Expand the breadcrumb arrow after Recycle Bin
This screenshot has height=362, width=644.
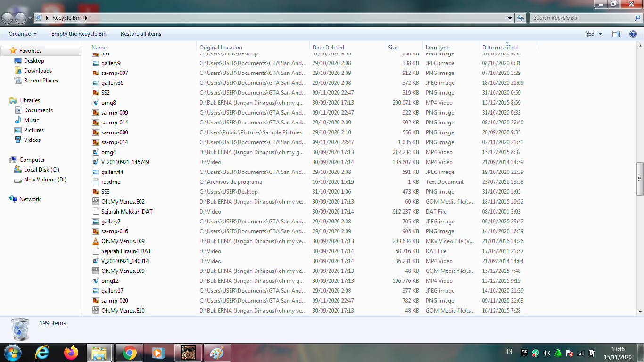click(86, 18)
